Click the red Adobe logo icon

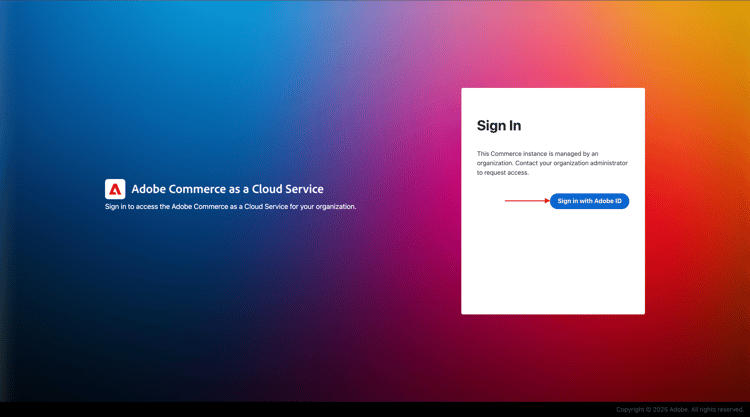click(115, 189)
